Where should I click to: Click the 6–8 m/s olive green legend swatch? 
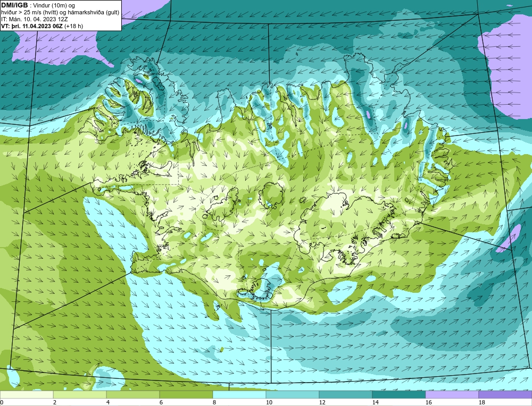186,394
